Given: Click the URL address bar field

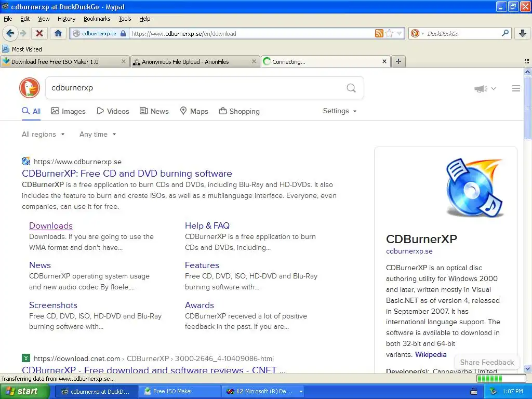Looking at the screenshot, I should point(252,33).
